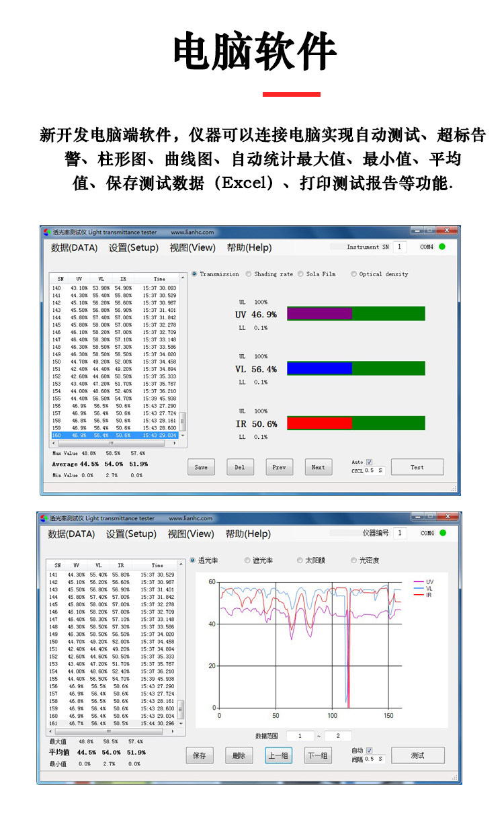This screenshot has width=504, height=828.
Task: Click the upper table's vertical scrollbar thumb
Action: pyautogui.click(x=182, y=421)
